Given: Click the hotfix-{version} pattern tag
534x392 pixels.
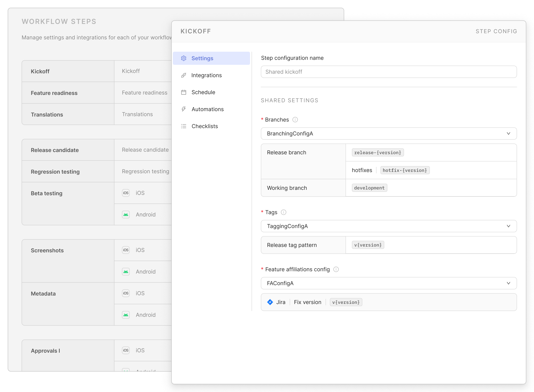Looking at the screenshot, I should [405, 170].
